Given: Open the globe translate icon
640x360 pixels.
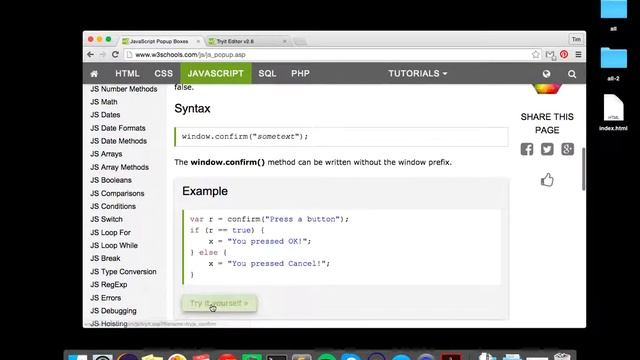Looking at the screenshot, I should pos(547,73).
